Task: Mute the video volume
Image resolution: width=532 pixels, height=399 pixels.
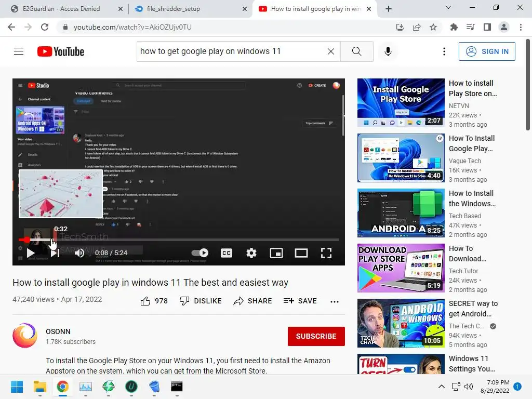Action: [79, 253]
